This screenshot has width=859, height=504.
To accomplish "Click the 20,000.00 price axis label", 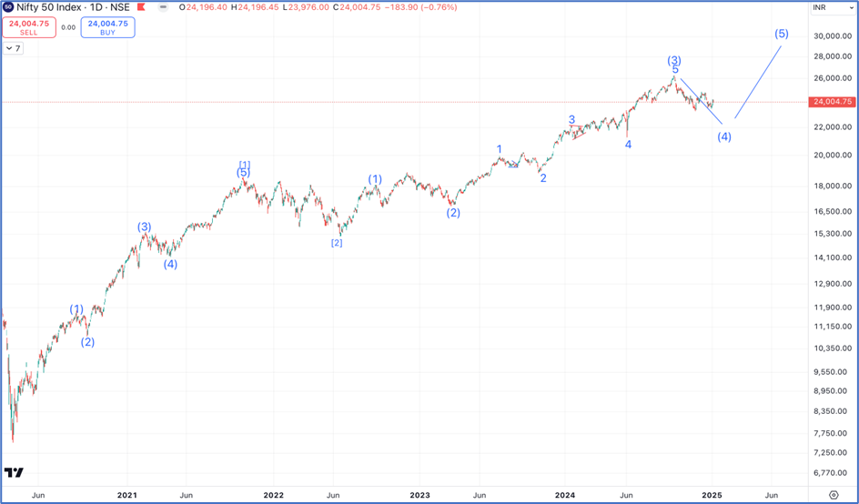I will pos(832,155).
